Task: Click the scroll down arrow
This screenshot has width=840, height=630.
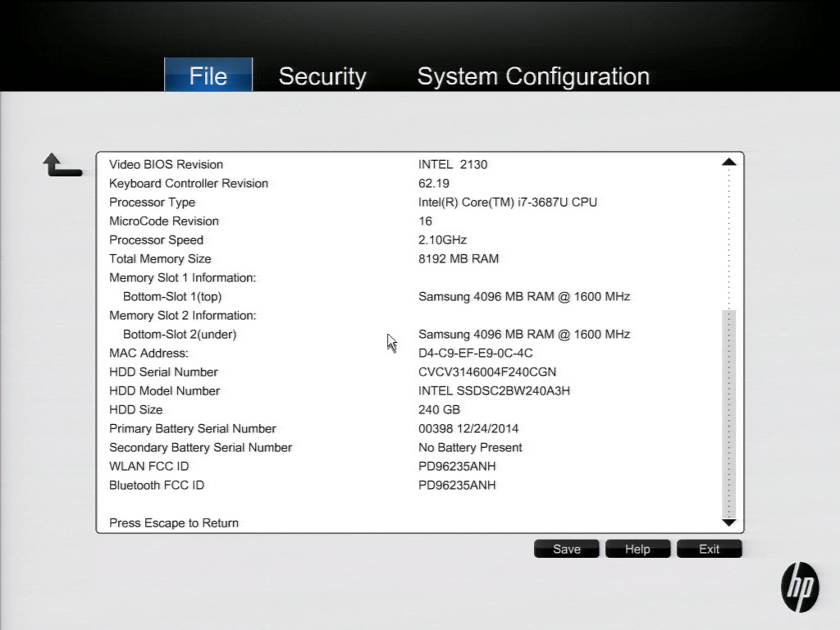Action: click(x=728, y=523)
